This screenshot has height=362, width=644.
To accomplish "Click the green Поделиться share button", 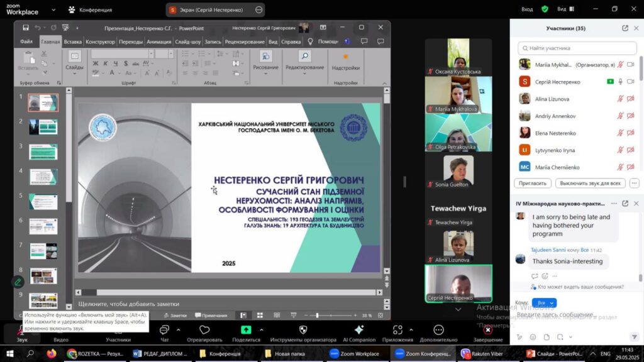I will coord(246,333).
